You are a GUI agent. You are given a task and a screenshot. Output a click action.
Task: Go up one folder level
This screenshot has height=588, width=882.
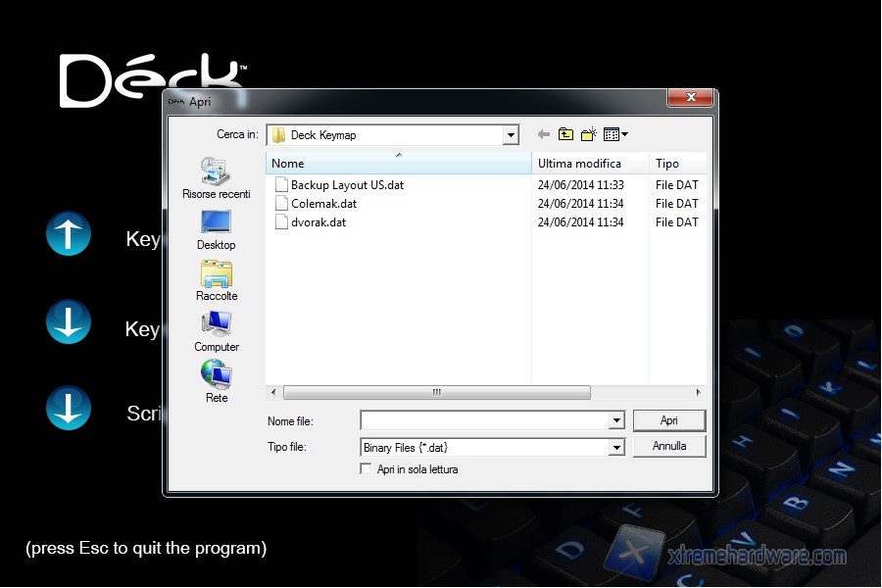tap(566, 134)
